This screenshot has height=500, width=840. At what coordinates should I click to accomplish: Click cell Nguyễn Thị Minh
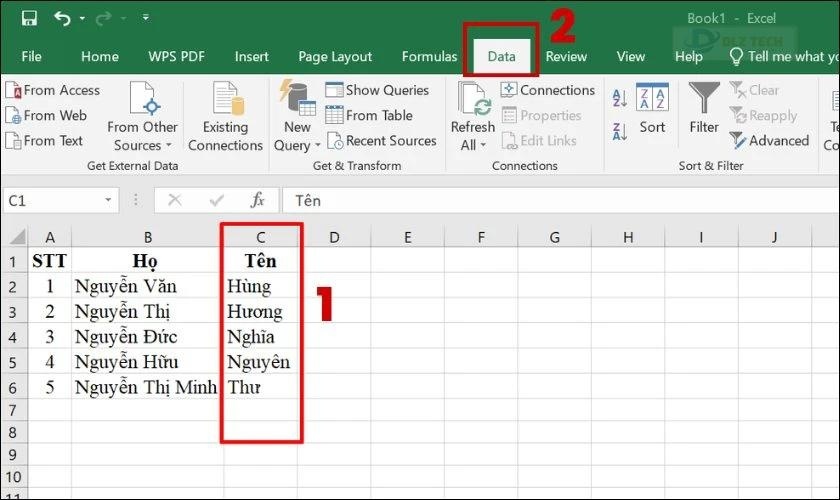click(x=148, y=387)
